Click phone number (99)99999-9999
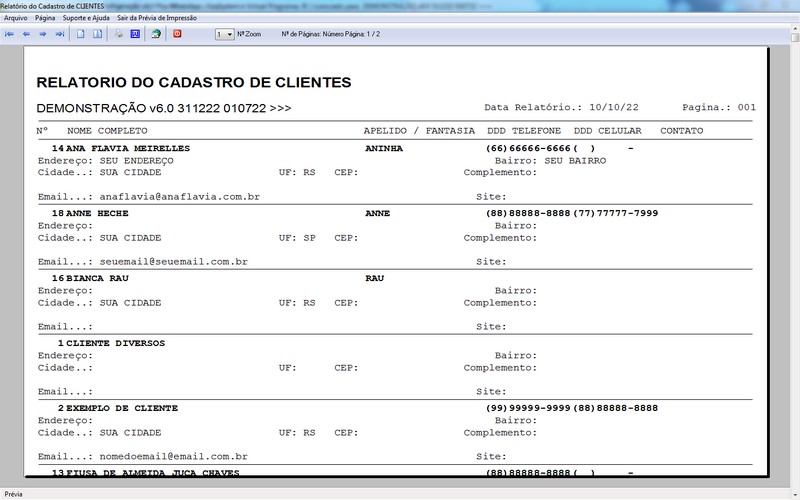Screen dimensions: 800x500 (x=528, y=408)
